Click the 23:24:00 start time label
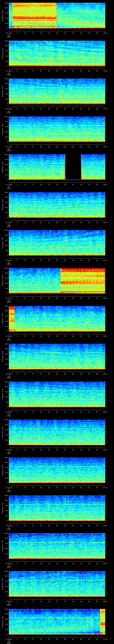The image size is (114, 644). [x=9, y=412]
